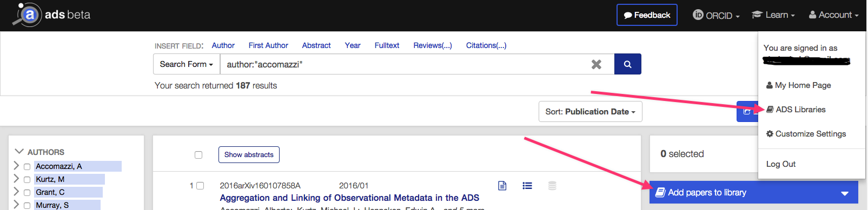Select result 1 checkbox

200,186
